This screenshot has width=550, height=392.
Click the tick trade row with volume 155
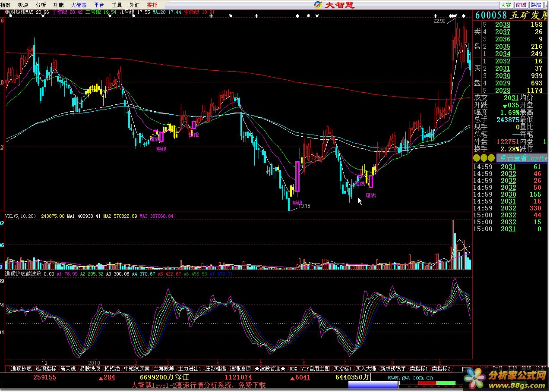(x=507, y=194)
